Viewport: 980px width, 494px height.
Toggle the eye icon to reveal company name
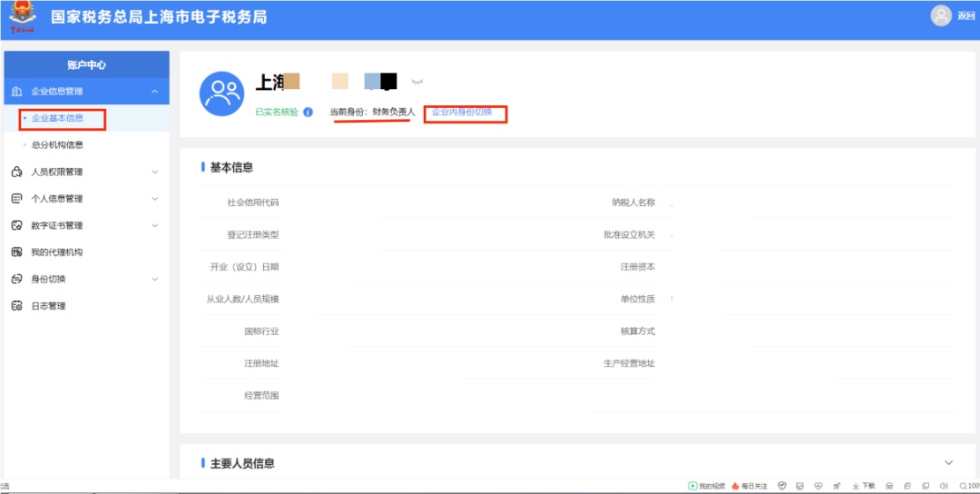(x=417, y=82)
